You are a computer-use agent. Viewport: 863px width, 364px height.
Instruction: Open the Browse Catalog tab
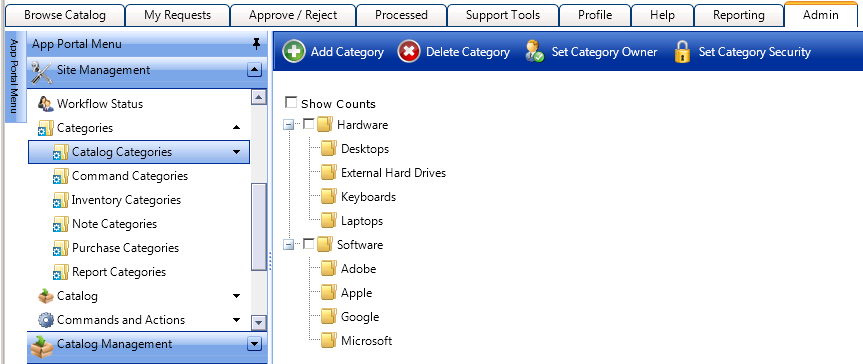click(65, 15)
